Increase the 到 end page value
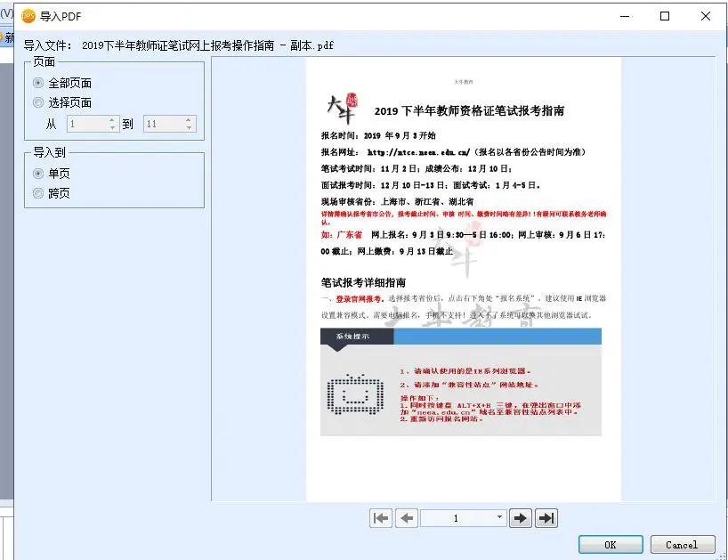728x560 pixels. [x=189, y=120]
